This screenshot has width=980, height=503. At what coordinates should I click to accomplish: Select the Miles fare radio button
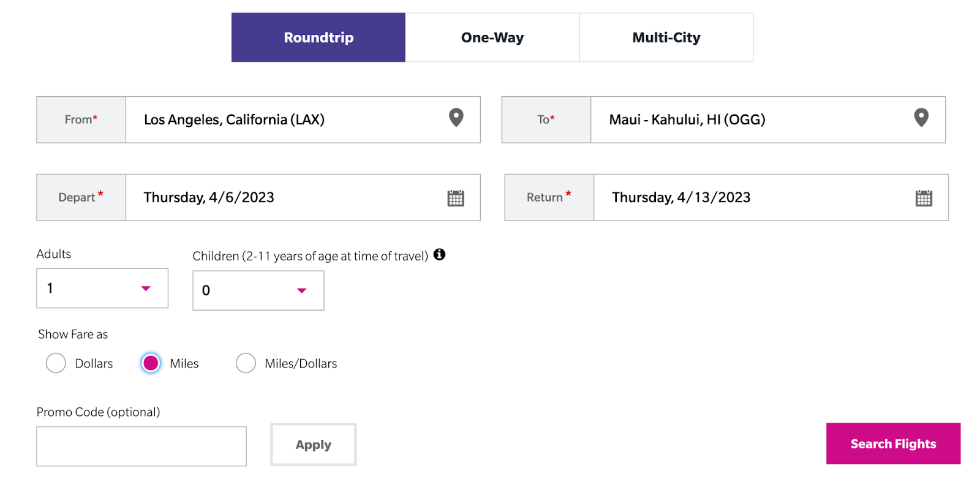pos(151,363)
